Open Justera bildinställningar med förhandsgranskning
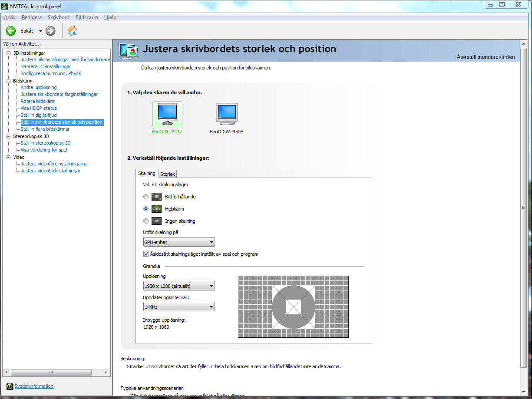Screen dimensions: 532x399 tap(66, 59)
